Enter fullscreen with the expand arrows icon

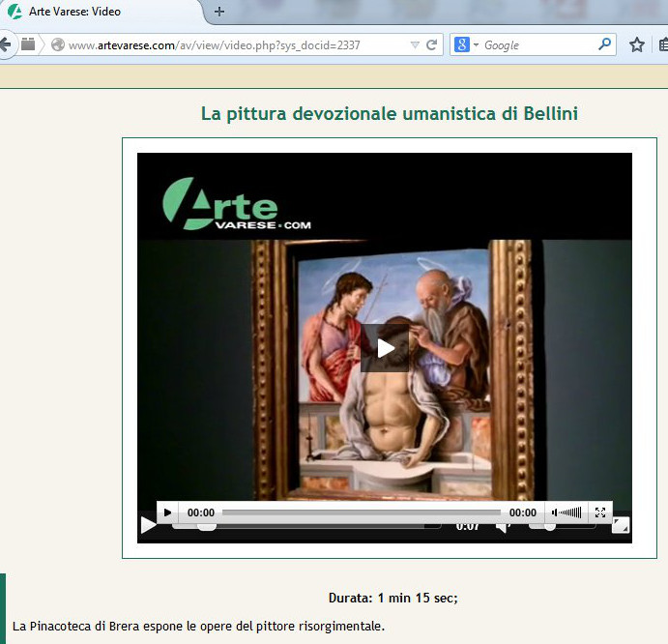pyautogui.click(x=600, y=512)
